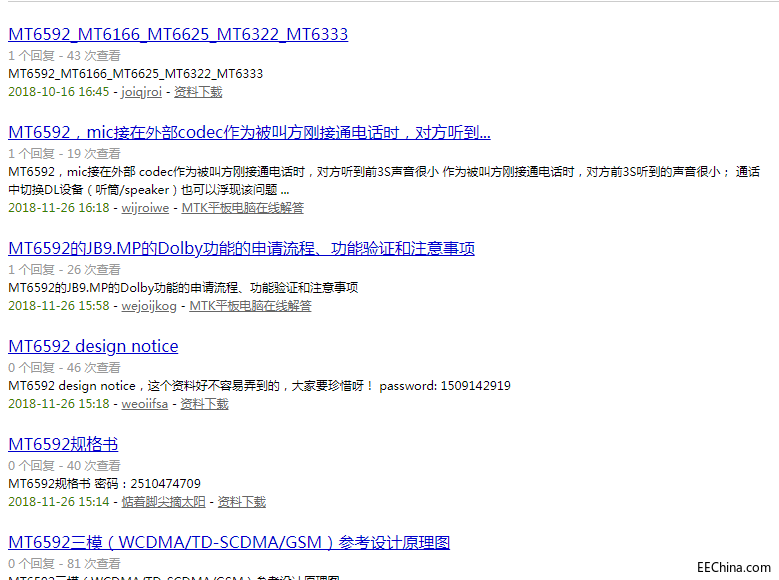Open the MT6592 mic接在外部codec thread title
Screen dimensions: 779x580
[249, 132]
